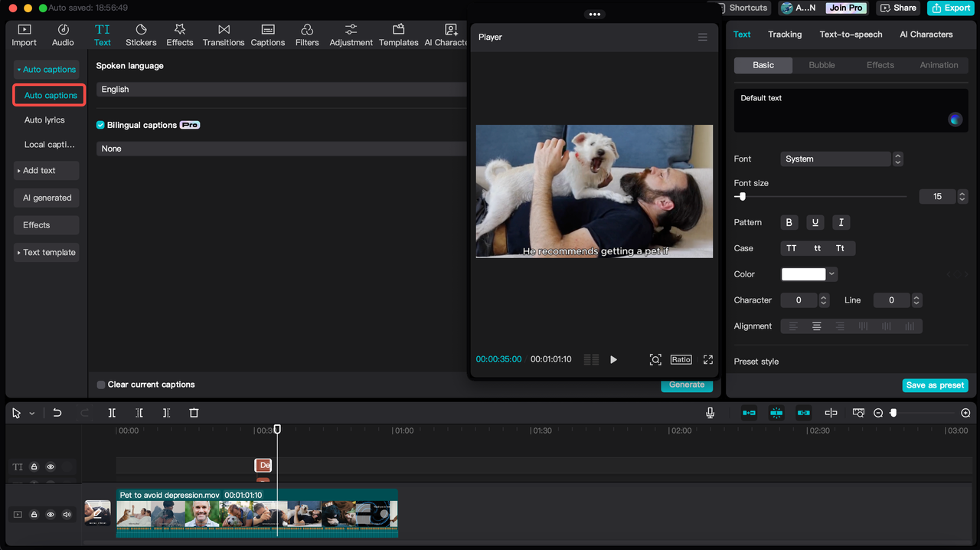Viewport: 980px width, 550px height.
Task: Click the Font size stepper arrows
Action: (962, 197)
